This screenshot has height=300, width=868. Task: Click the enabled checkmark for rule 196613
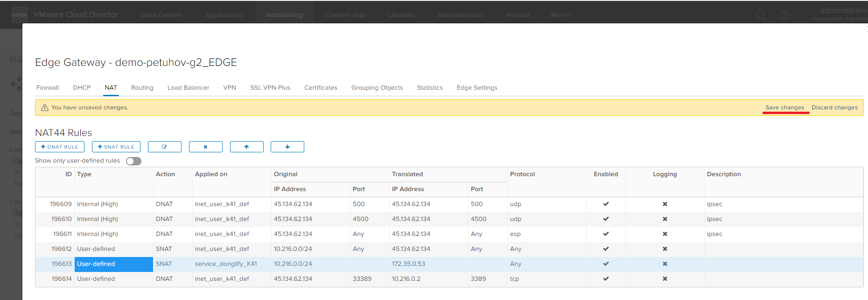(606, 264)
